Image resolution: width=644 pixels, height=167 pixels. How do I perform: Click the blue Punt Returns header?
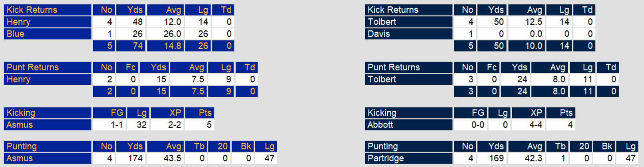[x=33, y=68]
